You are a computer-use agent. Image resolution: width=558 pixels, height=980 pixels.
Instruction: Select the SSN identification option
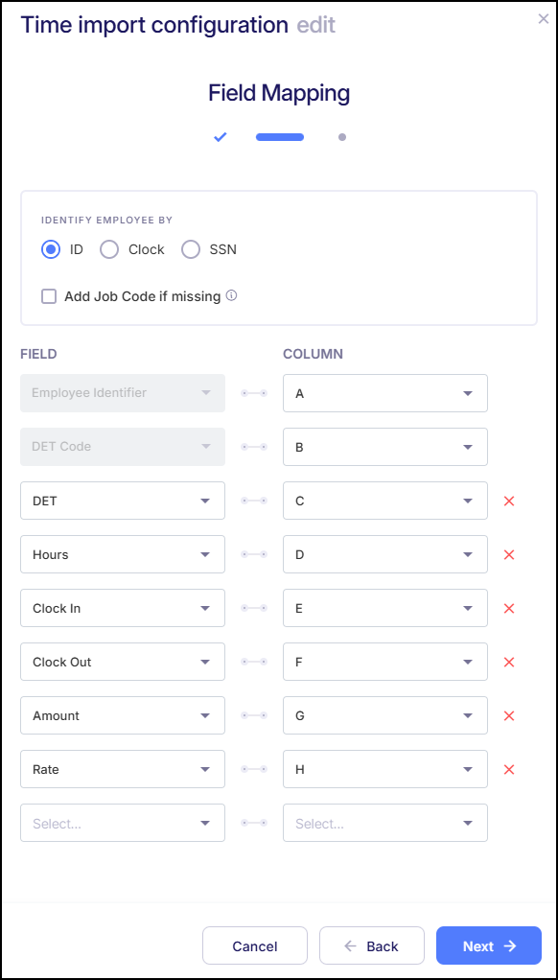coord(189,248)
